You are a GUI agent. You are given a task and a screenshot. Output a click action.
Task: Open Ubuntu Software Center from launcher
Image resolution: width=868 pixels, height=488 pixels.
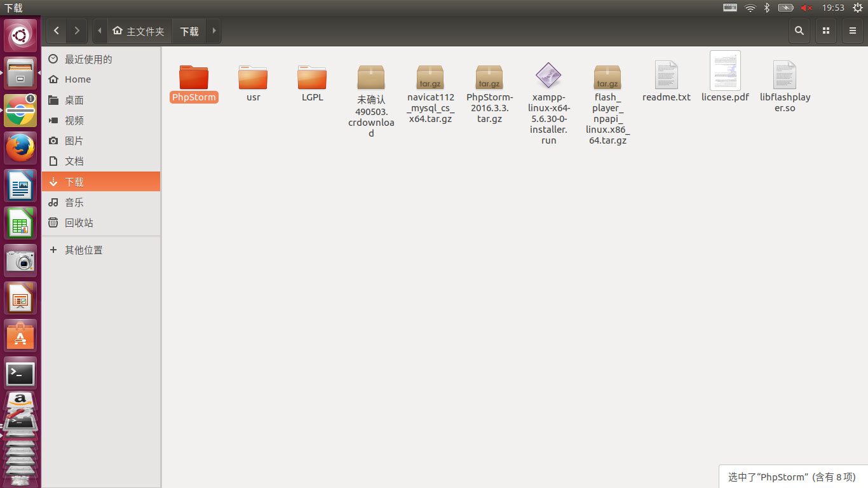(20, 335)
